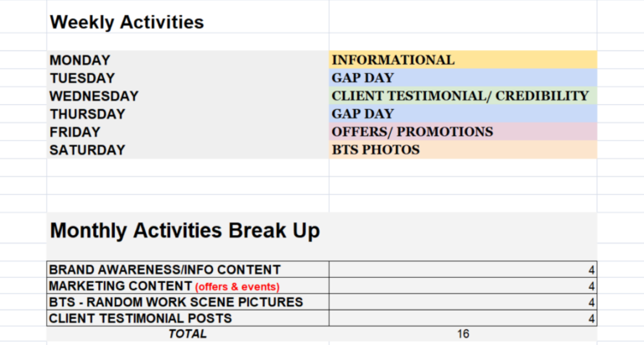Click the total value 16 cell
Image resolution: width=644 pixels, height=345 pixels.
click(x=462, y=334)
